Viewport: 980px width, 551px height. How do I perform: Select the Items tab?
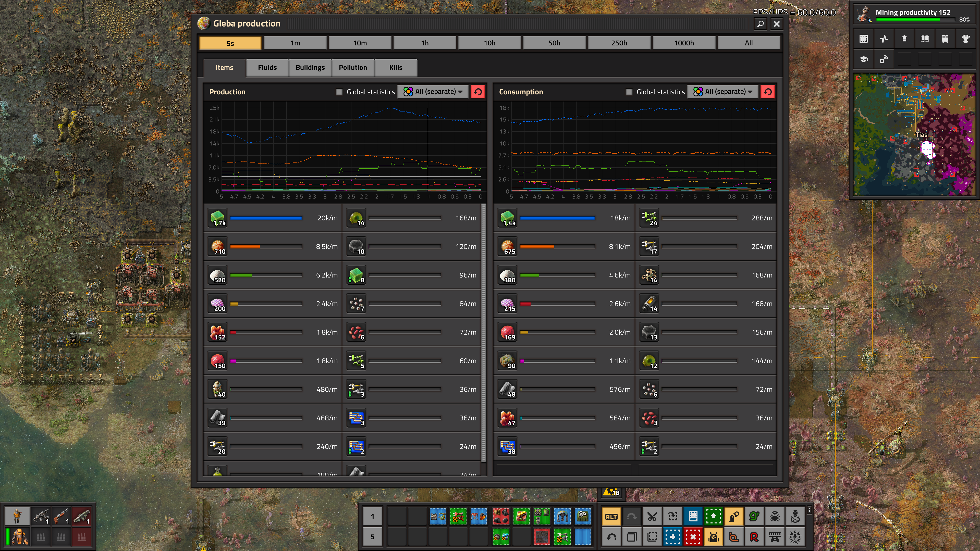click(224, 68)
